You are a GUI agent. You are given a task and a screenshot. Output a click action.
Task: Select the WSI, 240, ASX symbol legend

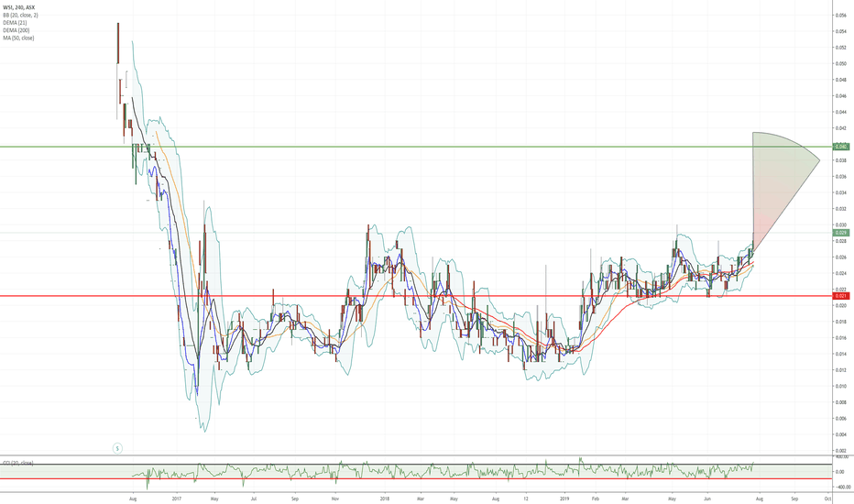coord(18,8)
